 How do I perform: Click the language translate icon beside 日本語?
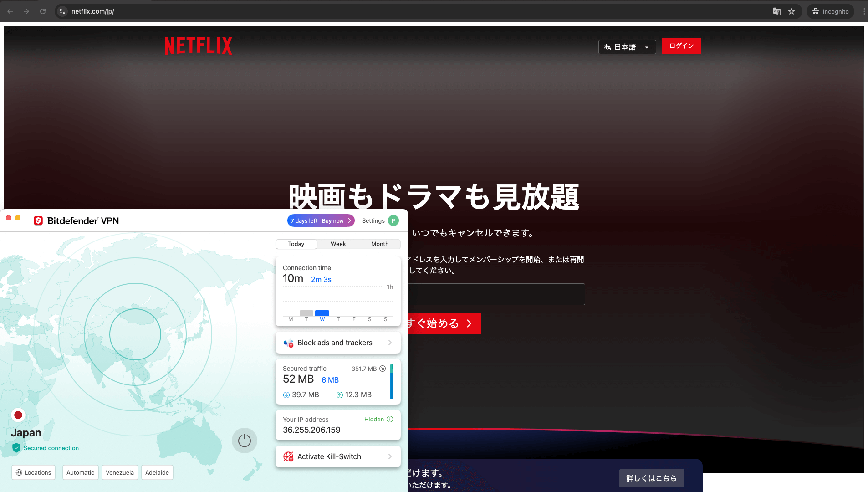608,47
